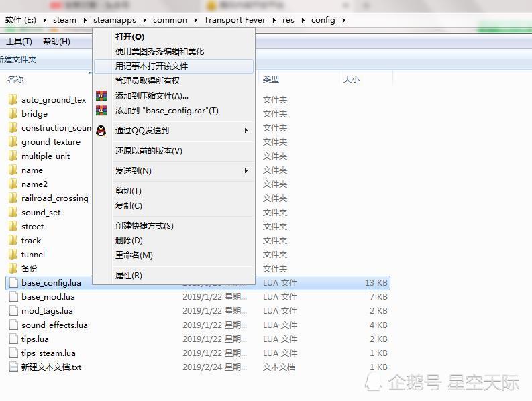Click the 2019/2/24 date of 新建文本文档.txt
Image resolution: width=532 pixels, height=401 pixels.
215,367
